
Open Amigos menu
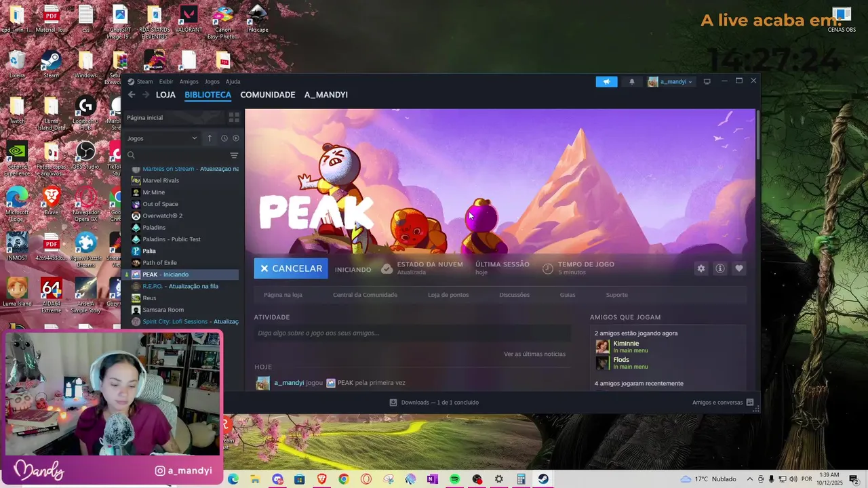pos(189,81)
